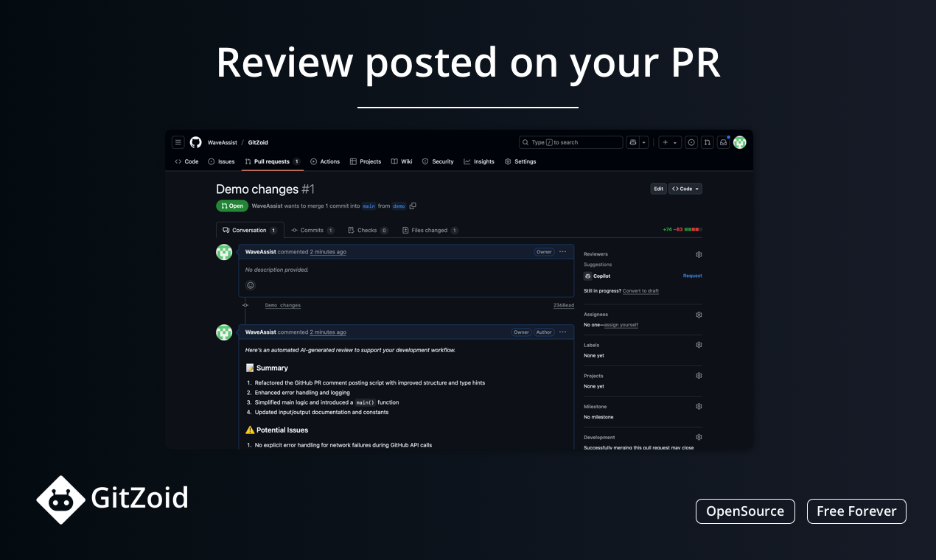Click the +74 −83 diffstat indicator
The width and height of the screenshot is (936, 560).
tap(682, 230)
